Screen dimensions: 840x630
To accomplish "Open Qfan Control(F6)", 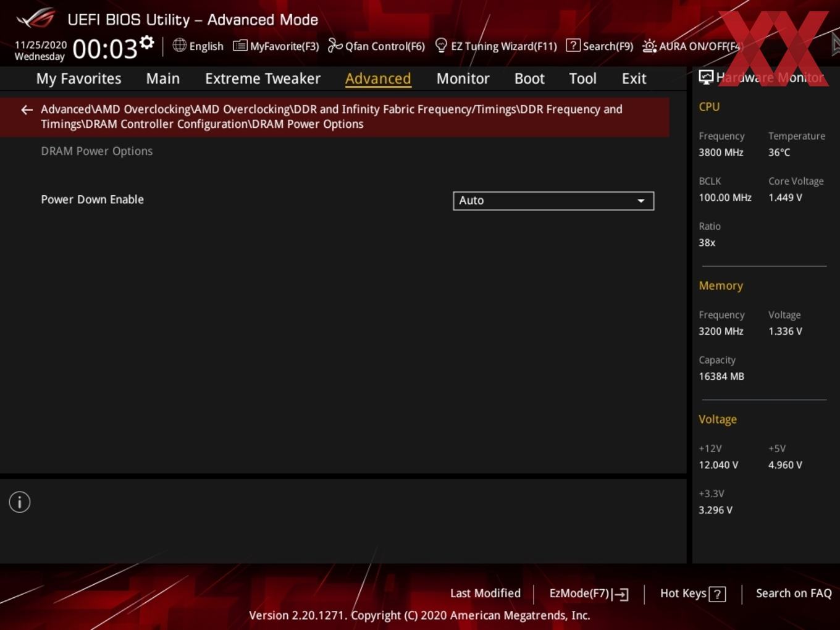I will (x=376, y=46).
